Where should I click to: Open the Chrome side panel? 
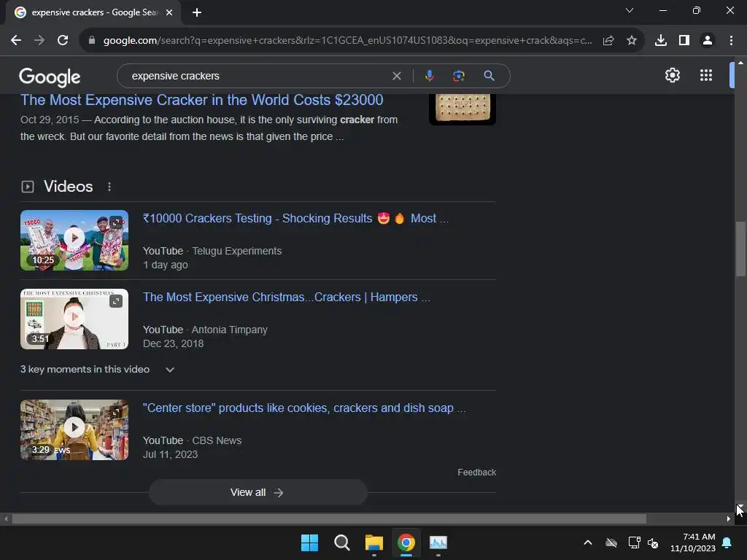[x=684, y=41]
